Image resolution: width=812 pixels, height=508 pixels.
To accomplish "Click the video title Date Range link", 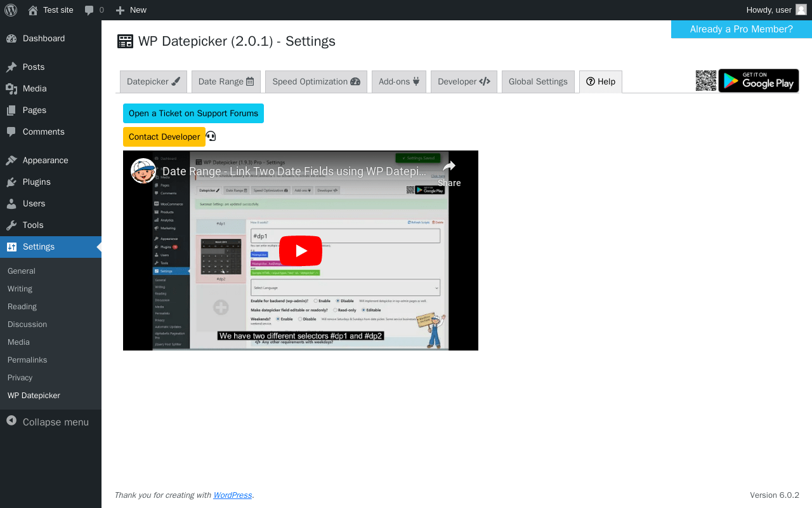I will [294, 171].
